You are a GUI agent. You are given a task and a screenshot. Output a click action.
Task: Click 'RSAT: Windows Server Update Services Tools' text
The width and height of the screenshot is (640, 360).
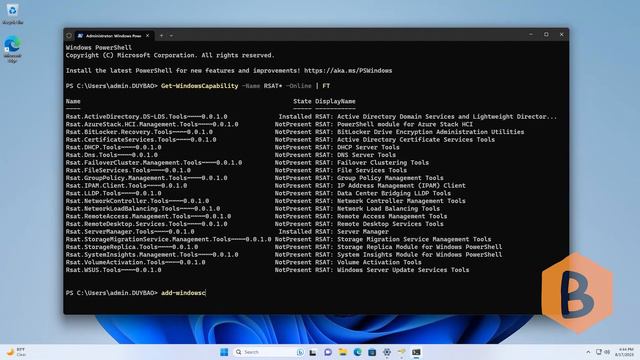(392, 270)
